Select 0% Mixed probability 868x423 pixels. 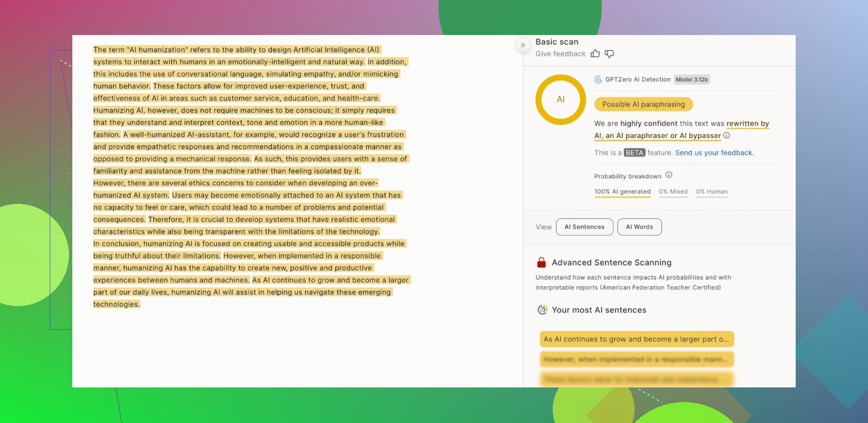pyautogui.click(x=673, y=192)
